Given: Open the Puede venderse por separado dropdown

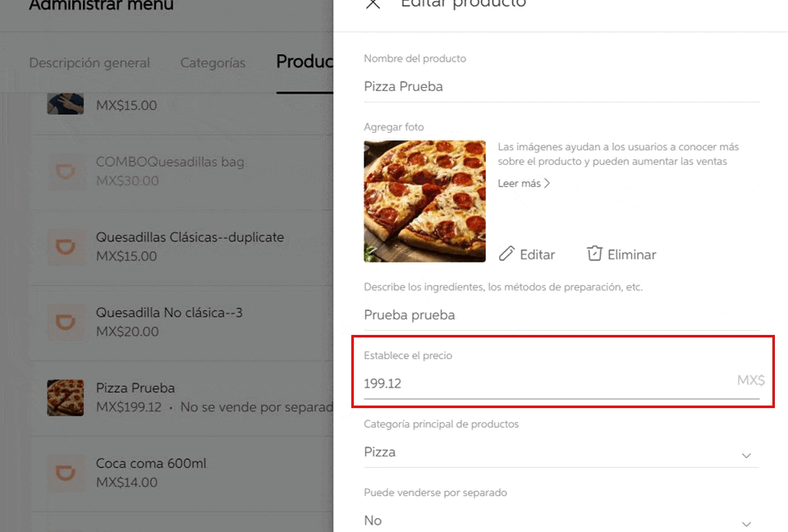Looking at the screenshot, I should 746,523.
